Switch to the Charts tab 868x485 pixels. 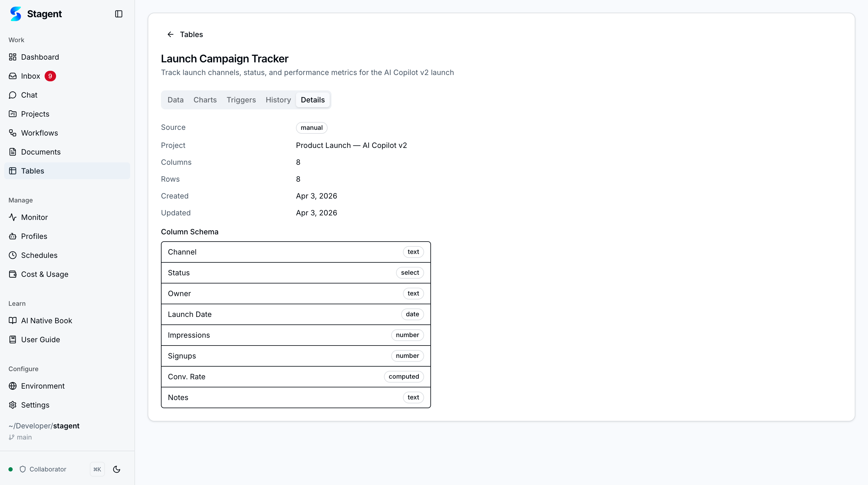[x=205, y=100]
